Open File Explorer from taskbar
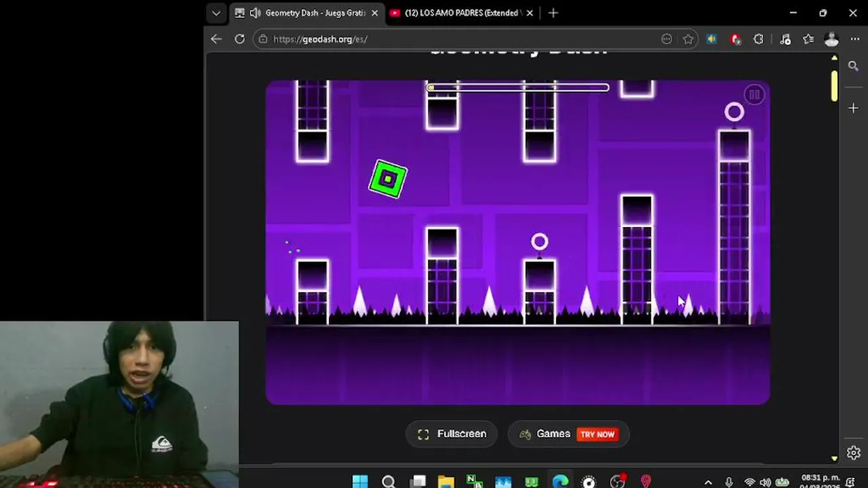Screen dimensions: 868x488 pos(446,481)
